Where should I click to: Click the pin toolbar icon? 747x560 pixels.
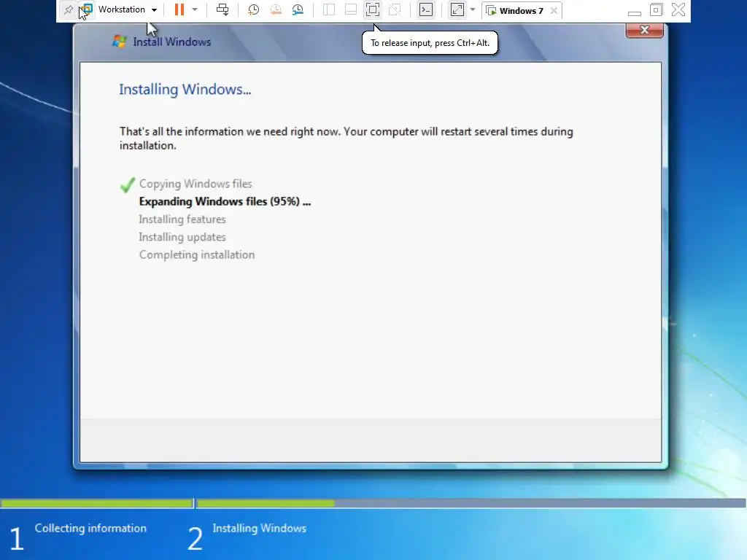(68, 9)
